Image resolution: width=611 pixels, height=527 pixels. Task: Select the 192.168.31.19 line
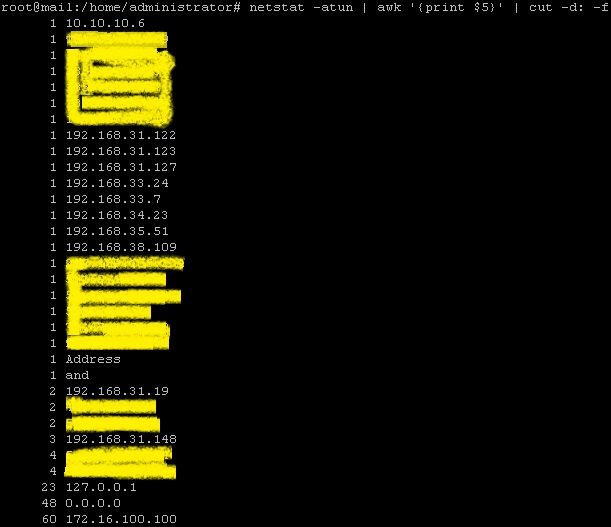click(x=117, y=391)
